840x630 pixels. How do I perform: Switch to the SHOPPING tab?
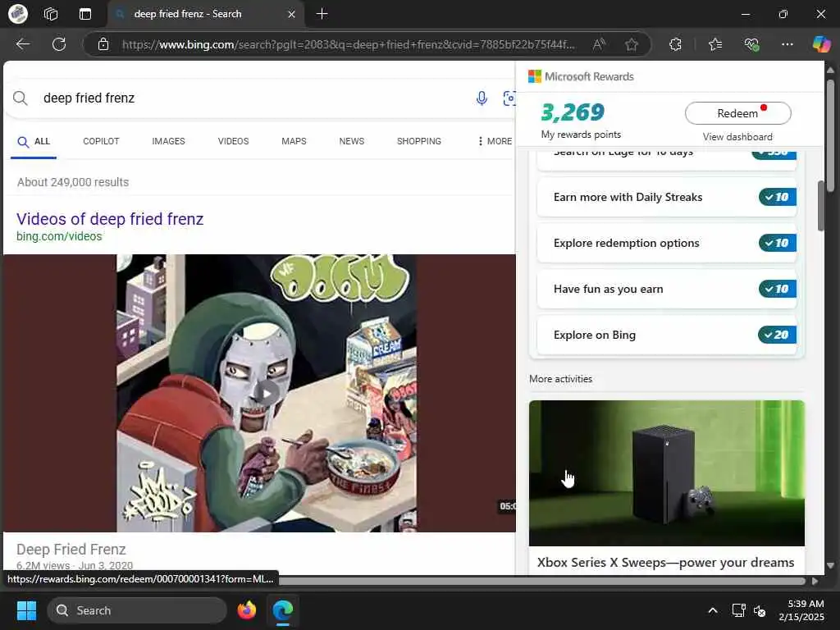point(419,141)
